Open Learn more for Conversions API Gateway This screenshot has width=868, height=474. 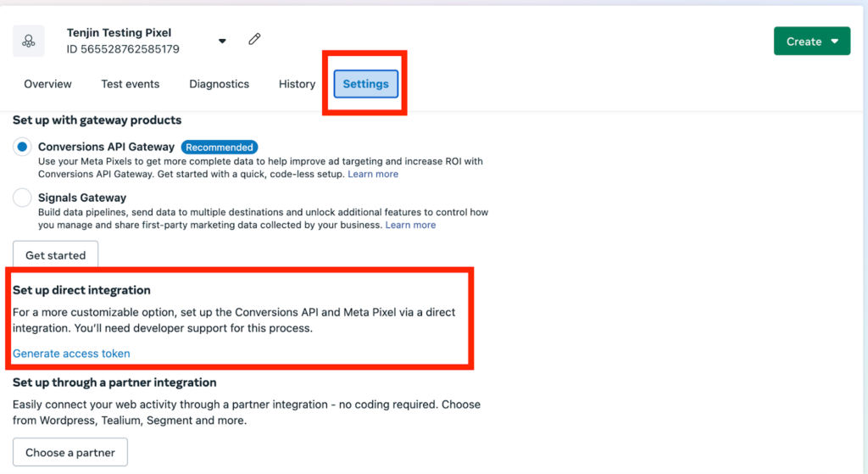coord(373,174)
